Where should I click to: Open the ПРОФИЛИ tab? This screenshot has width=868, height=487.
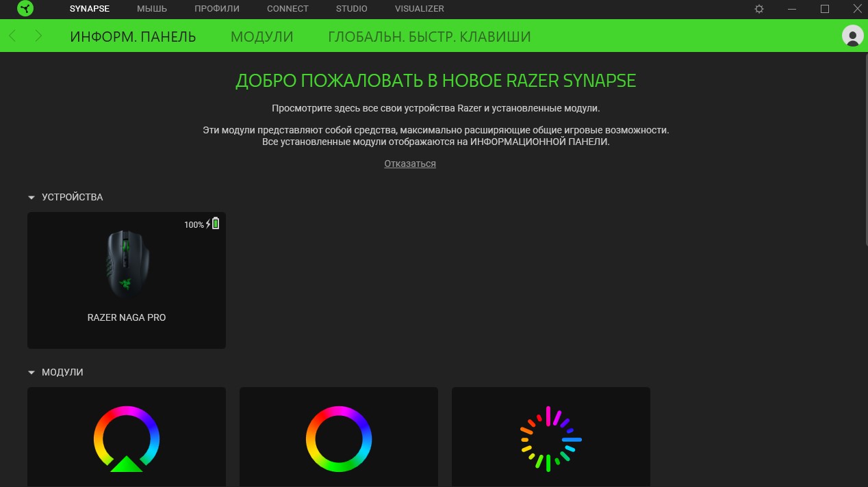coord(216,9)
